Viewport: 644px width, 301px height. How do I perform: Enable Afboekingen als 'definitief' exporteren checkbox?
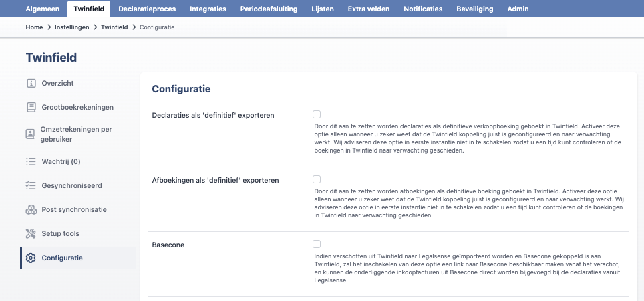pyautogui.click(x=317, y=179)
